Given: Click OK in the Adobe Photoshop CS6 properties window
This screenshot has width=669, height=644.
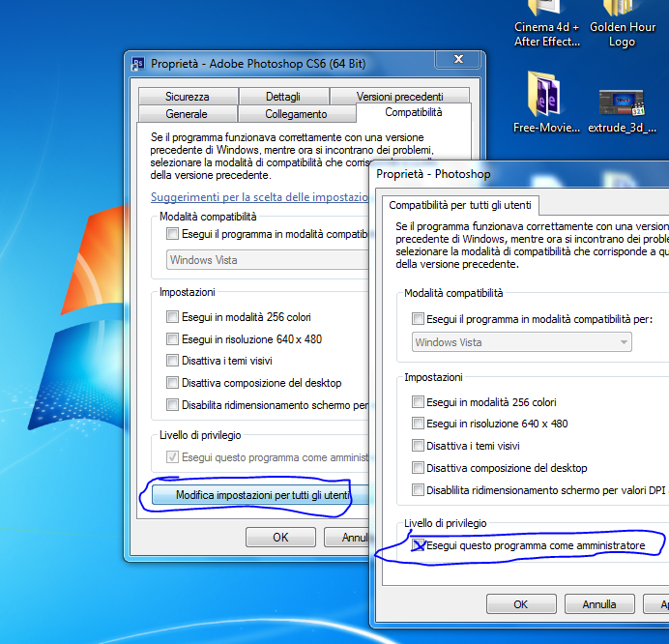Looking at the screenshot, I should point(280,538).
